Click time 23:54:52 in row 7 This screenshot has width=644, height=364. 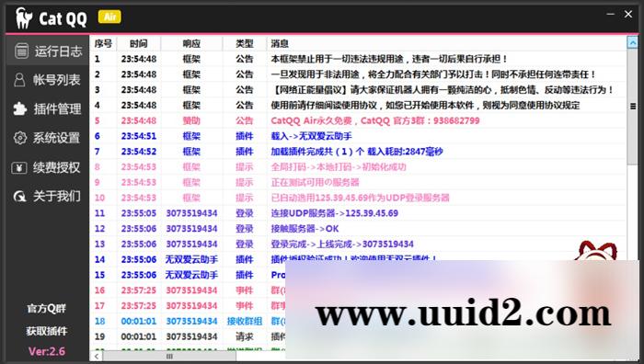coord(139,152)
